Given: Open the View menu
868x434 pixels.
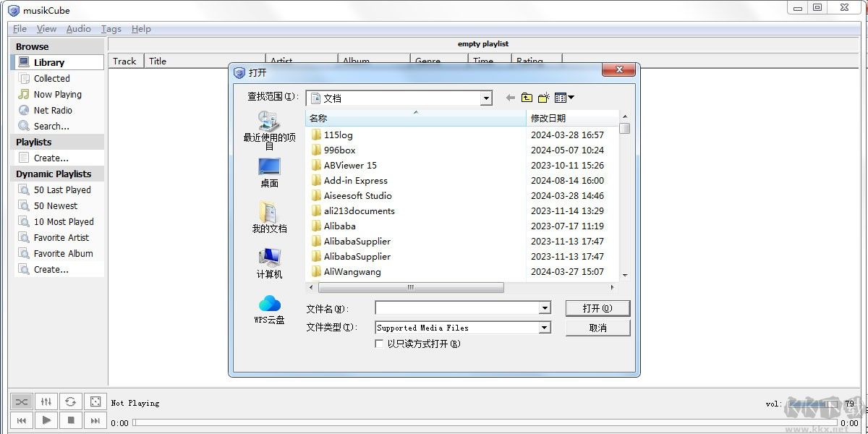Looking at the screenshot, I should click(46, 29).
